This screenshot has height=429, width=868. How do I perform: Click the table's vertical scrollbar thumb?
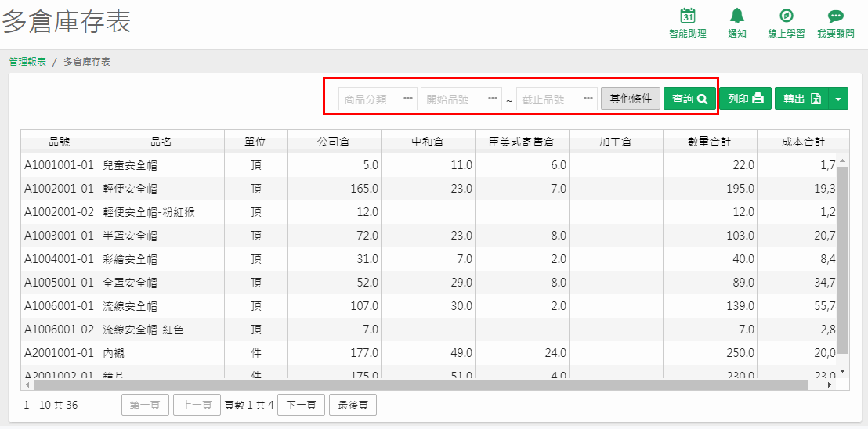pos(842,260)
